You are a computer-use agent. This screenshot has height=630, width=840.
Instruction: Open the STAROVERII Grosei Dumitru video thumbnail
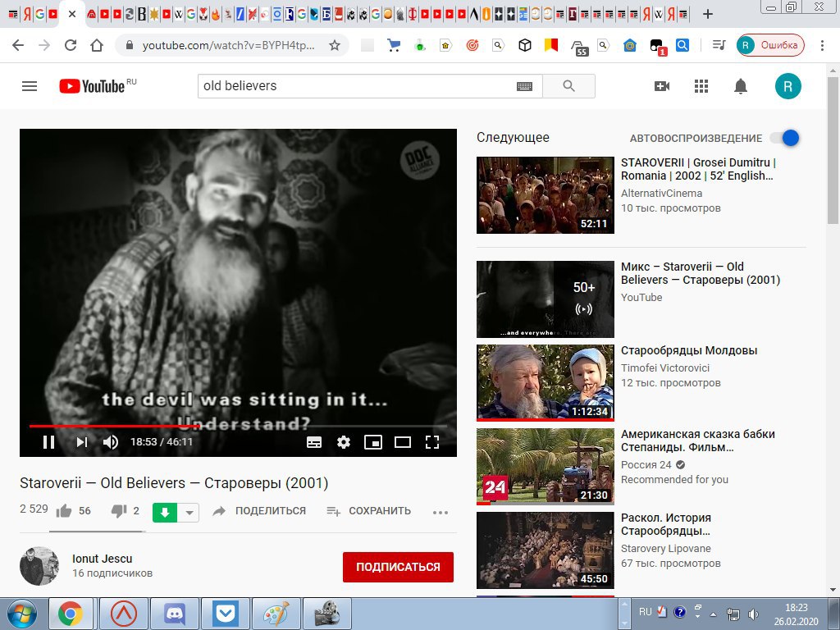click(546, 195)
